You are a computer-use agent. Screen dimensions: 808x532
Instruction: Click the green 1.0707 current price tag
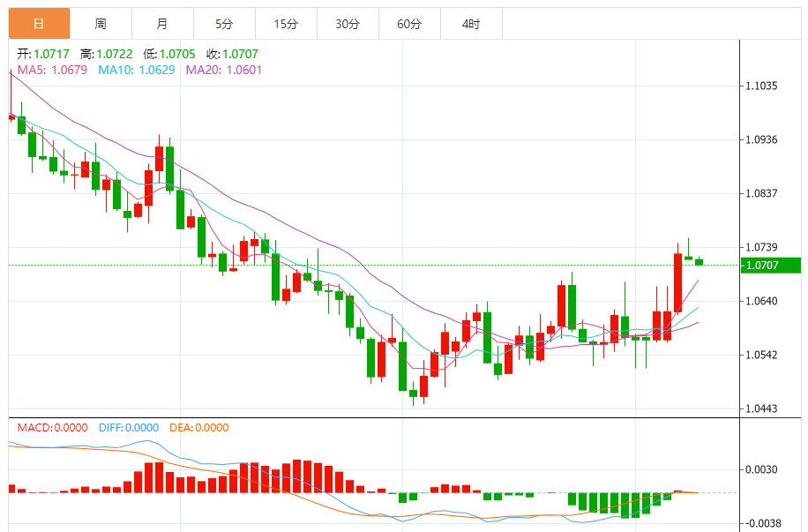(x=770, y=266)
